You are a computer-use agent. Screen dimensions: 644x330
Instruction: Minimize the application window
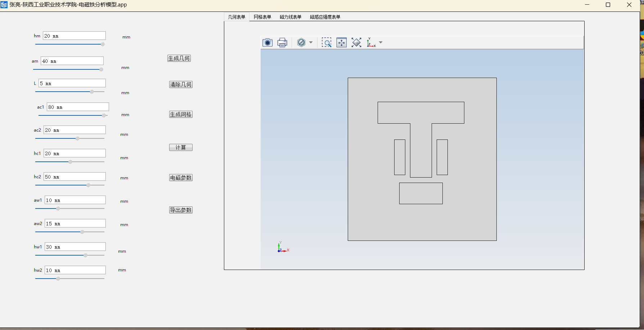(x=587, y=5)
